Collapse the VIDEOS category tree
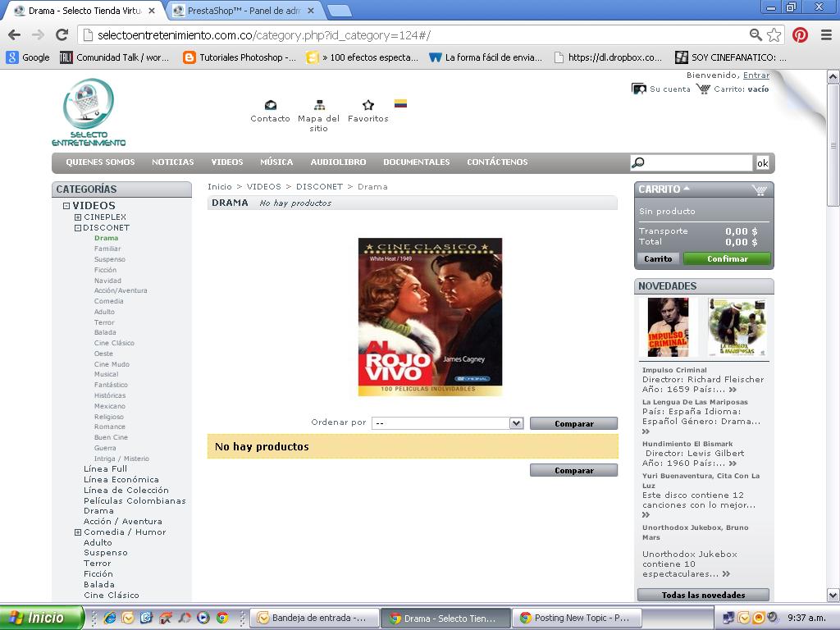This screenshot has width=840, height=630. tap(66, 206)
